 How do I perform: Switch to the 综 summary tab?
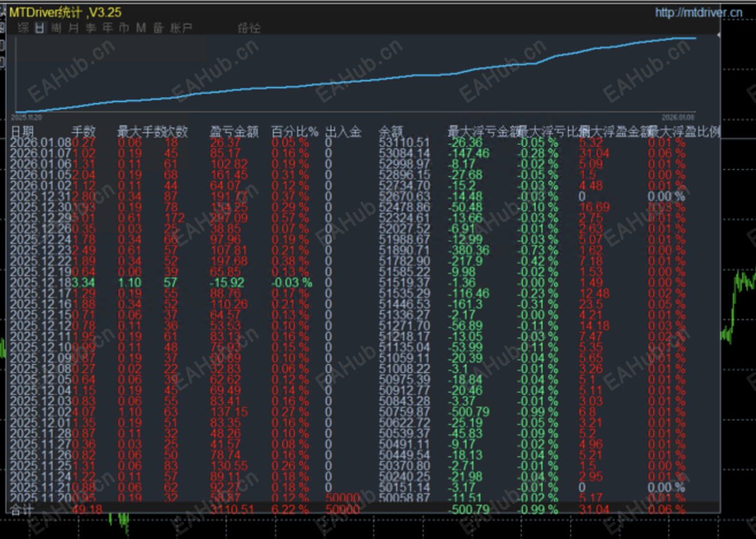[23, 28]
